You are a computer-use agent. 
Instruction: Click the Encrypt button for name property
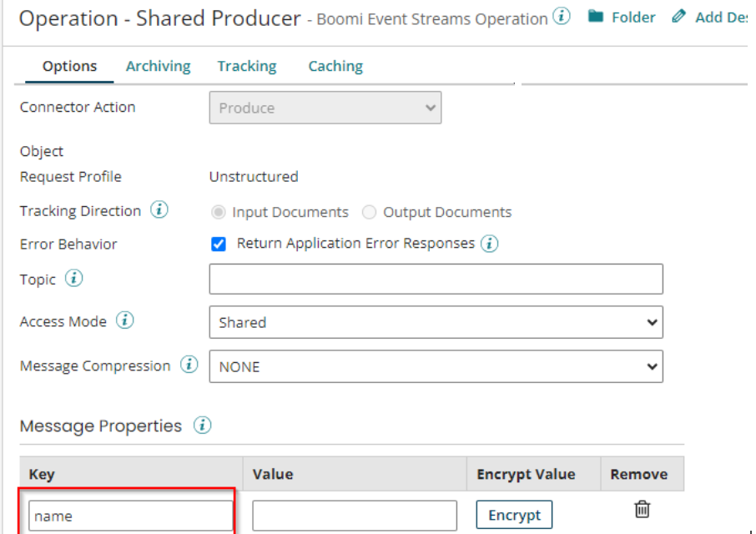pyautogui.click(x=514, y=515)
